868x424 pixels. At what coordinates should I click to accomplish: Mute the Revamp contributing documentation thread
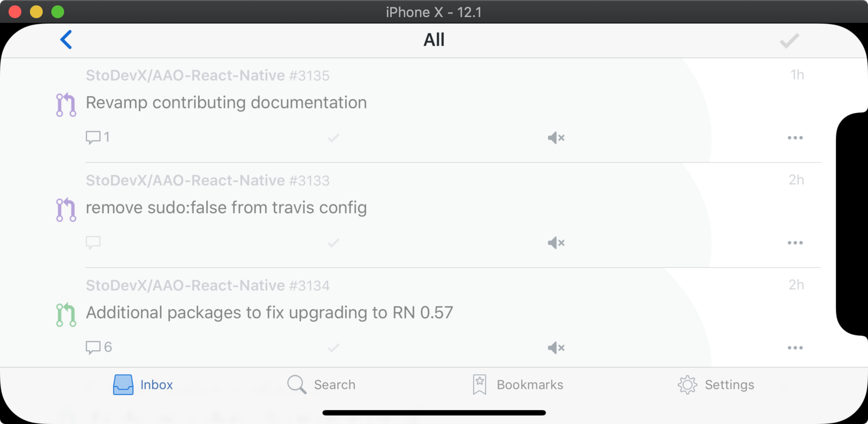click(x=556, y=138)
